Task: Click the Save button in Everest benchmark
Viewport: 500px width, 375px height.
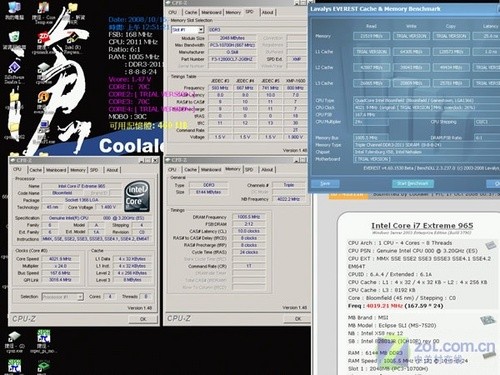Action: coord(325,183)
